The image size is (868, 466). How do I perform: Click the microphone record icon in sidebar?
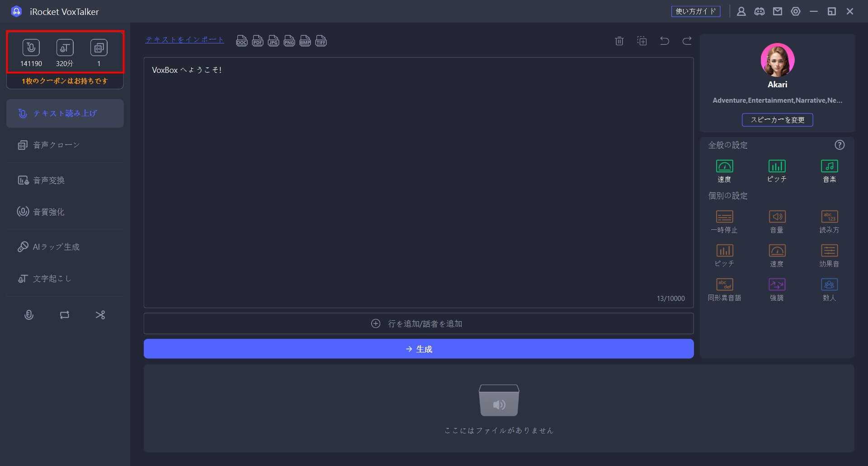(x=28, y=315)
